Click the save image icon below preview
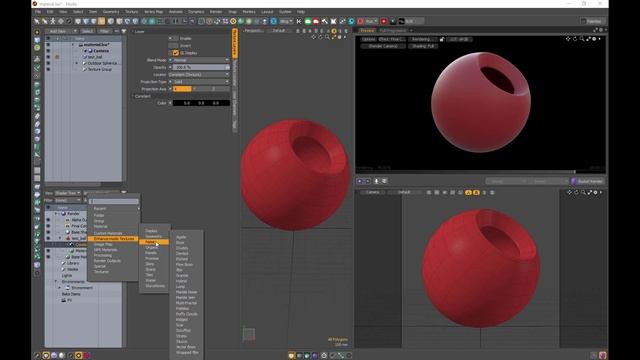Viewport: 640px width, 360px height. [x=376, y=181]
